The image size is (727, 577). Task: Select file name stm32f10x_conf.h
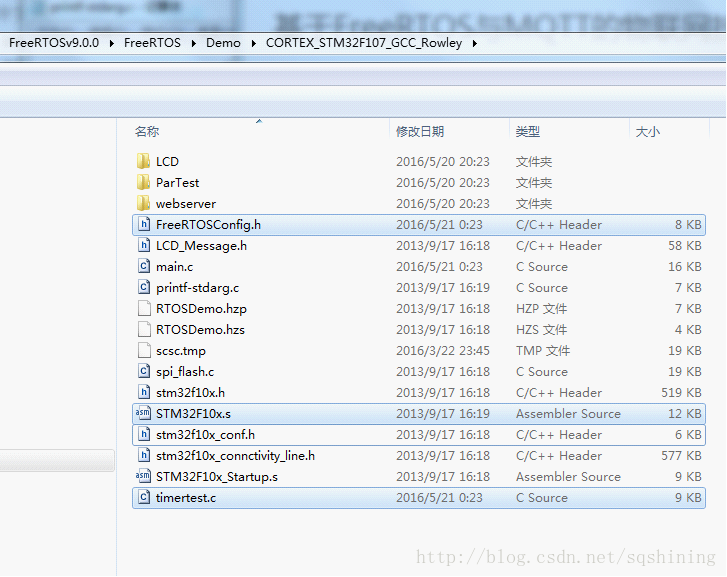205,435
